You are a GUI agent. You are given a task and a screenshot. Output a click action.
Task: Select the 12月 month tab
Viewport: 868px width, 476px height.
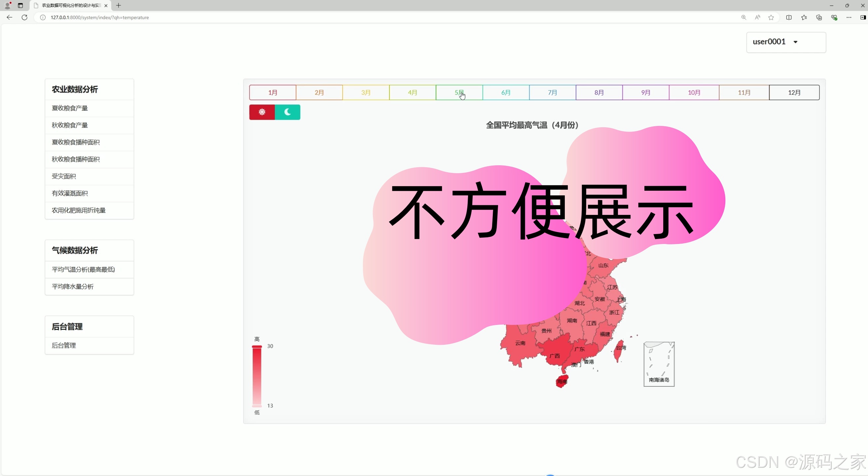coord(794,92)
